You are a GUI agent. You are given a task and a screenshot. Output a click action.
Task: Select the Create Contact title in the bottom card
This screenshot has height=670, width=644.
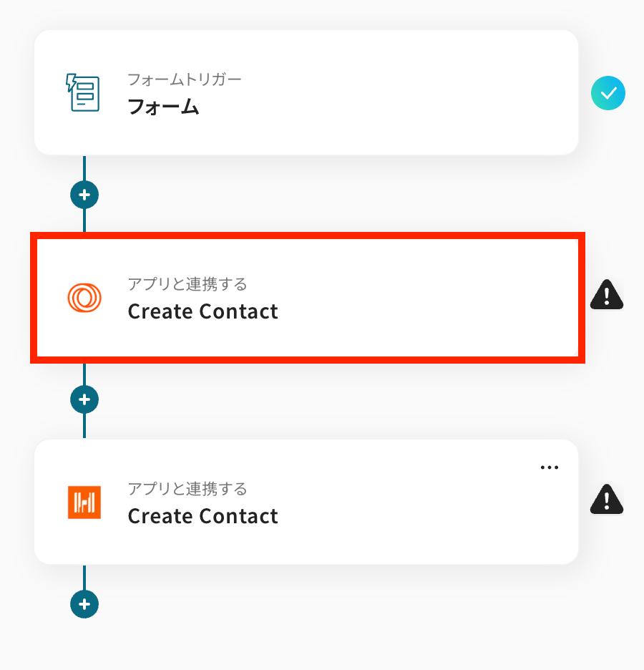[203, 516]
